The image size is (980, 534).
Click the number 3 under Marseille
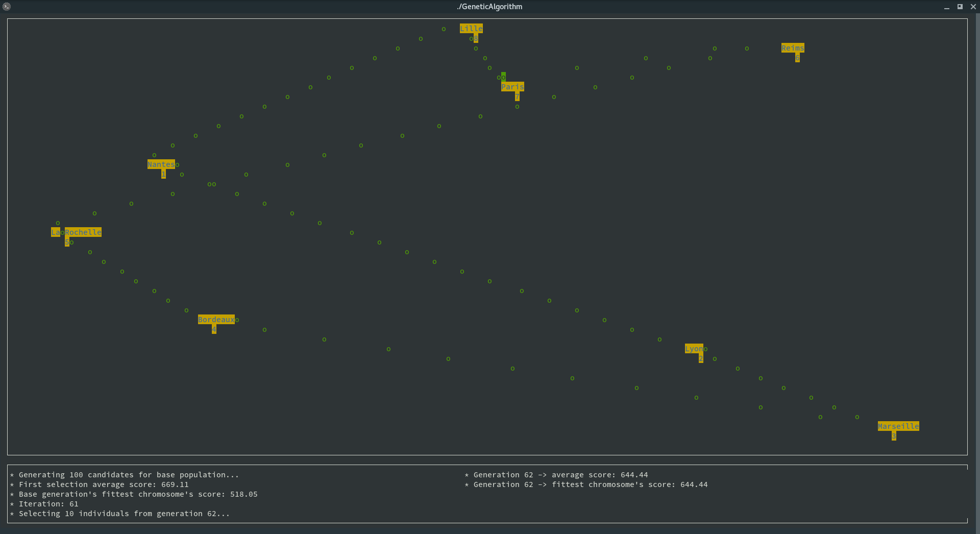[x=894, y=436]
